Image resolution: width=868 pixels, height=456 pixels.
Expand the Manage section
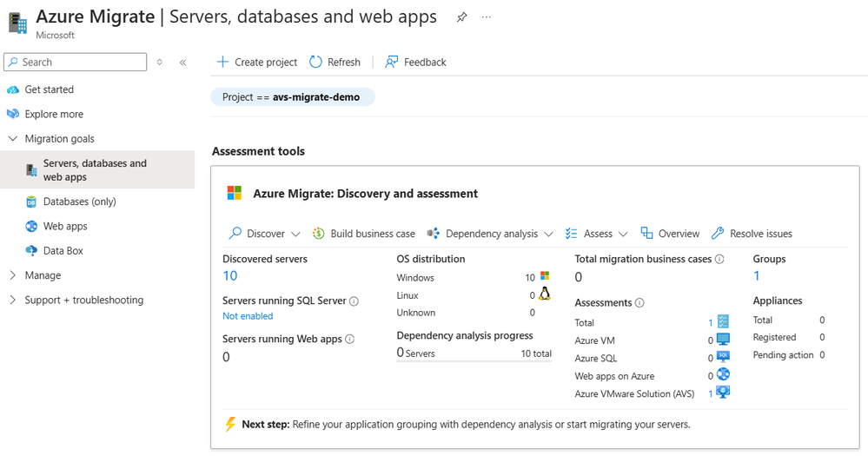12,275
